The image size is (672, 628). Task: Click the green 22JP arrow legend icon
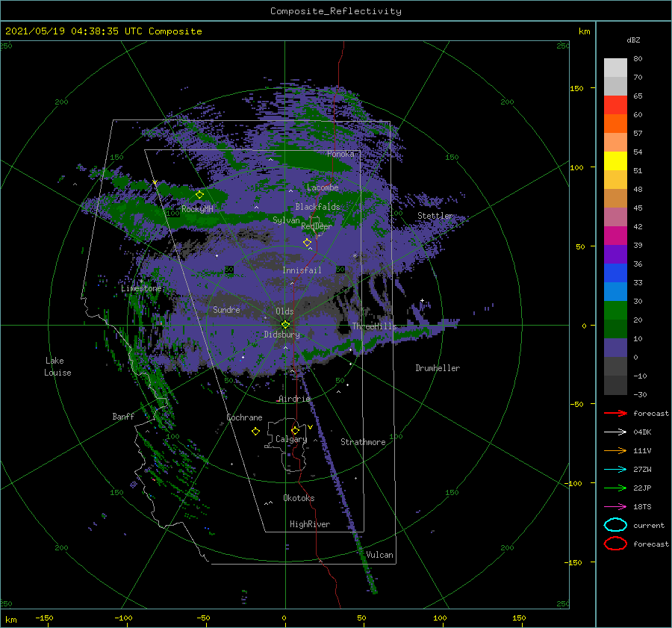615,488
